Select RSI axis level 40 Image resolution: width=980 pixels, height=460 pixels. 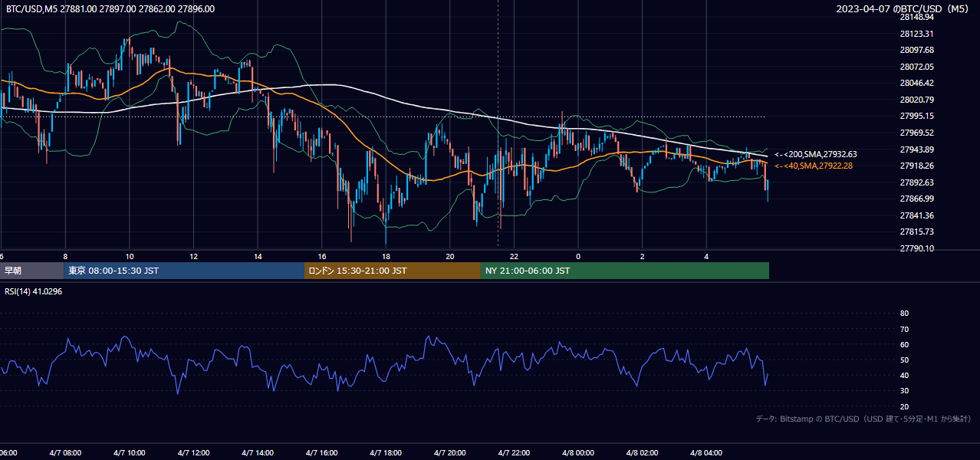click(904, 376)
